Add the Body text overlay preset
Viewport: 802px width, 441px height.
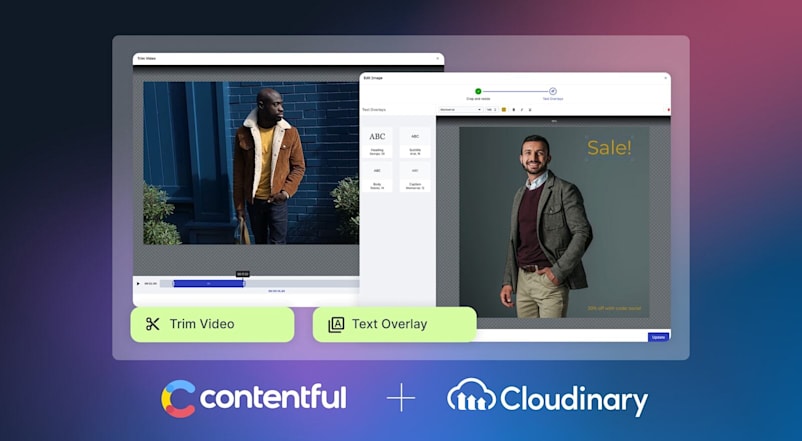point(377,177)
